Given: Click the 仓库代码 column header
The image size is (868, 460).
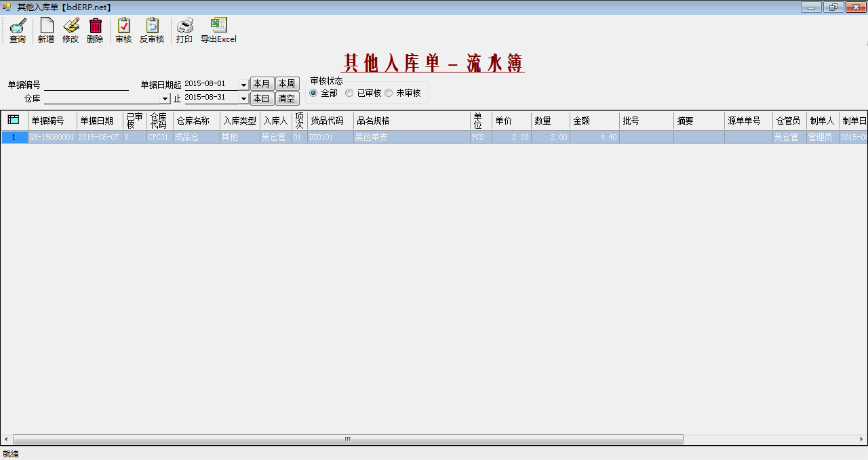Looking at the screenshot, I should click(160, 121).
